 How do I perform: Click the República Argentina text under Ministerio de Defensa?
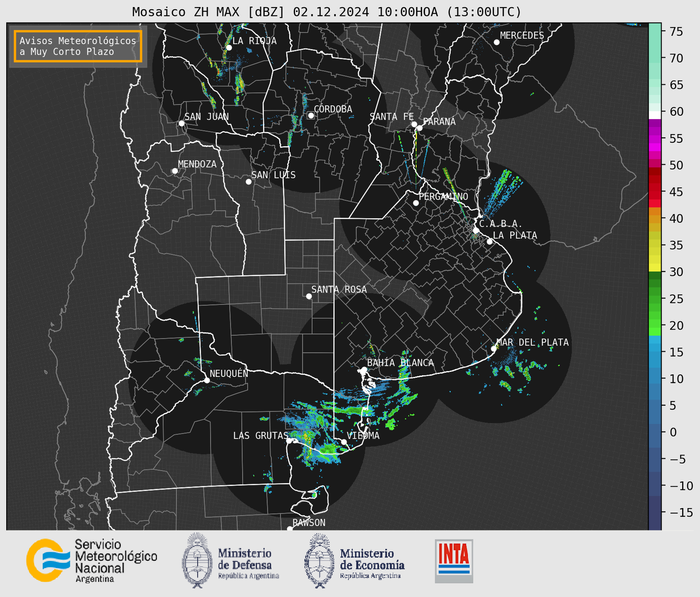249,576
